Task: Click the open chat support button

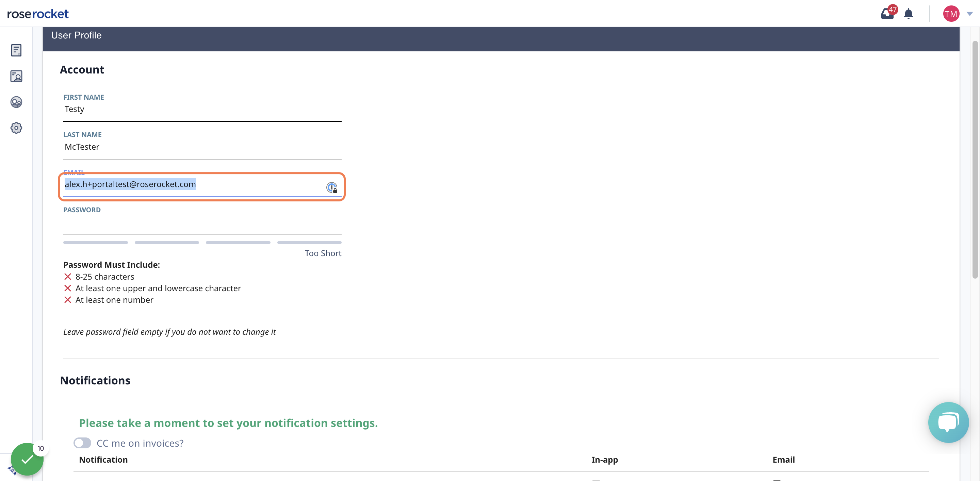Action: 948,421
